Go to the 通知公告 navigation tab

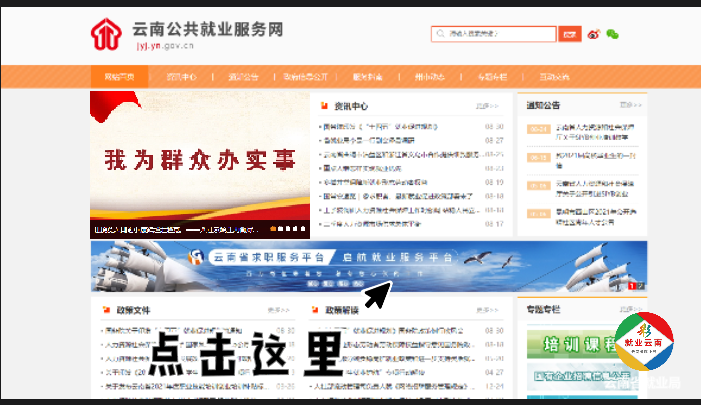coord(243,77)
